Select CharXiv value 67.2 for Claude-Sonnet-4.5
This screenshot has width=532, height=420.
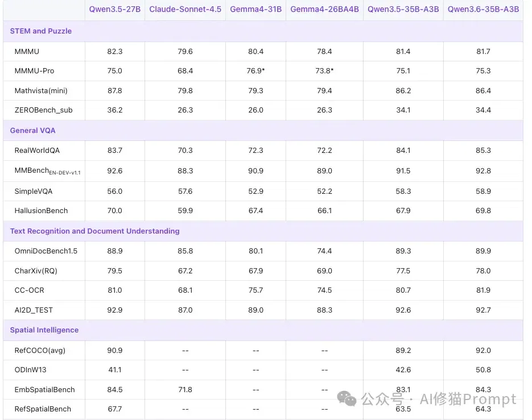(x=185, y=271)
